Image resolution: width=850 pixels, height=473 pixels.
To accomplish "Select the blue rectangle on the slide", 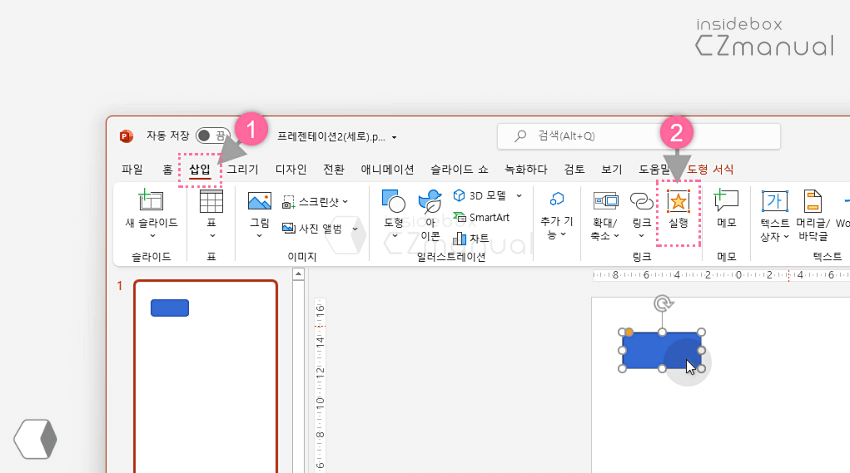I will (662, 350).
